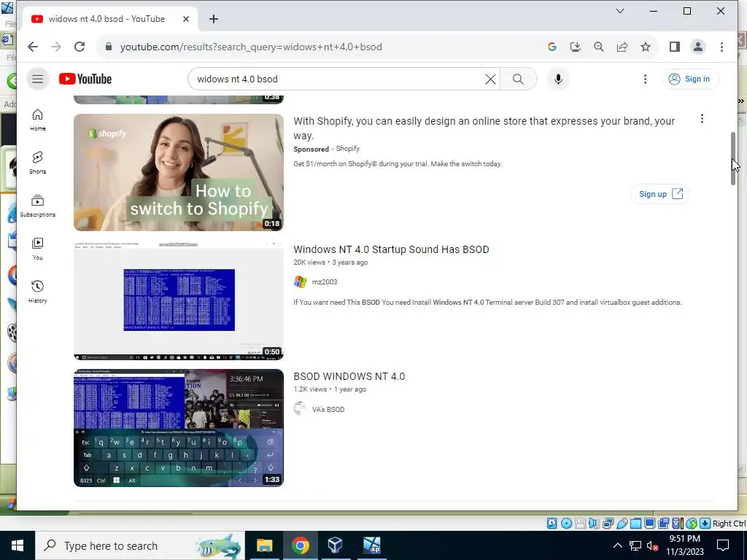Open new tab with plus button
This screenshot has width=747, height=560.
point(214,19)
